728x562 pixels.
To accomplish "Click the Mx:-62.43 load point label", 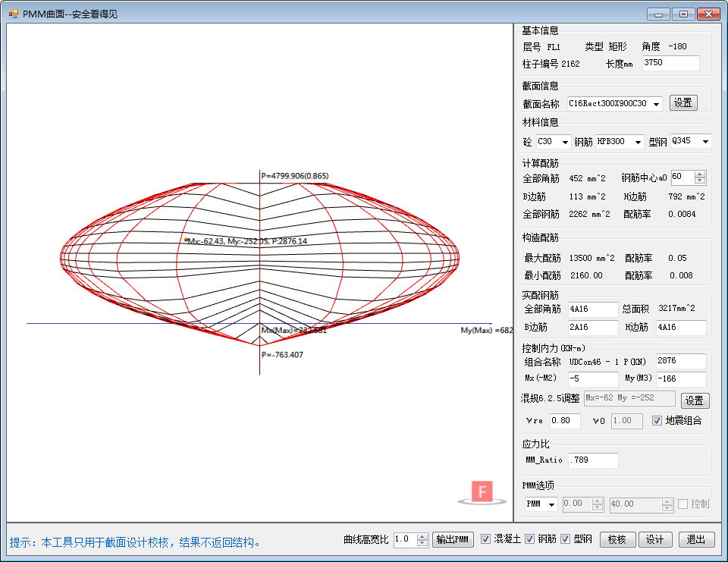I will pos(247,241).
